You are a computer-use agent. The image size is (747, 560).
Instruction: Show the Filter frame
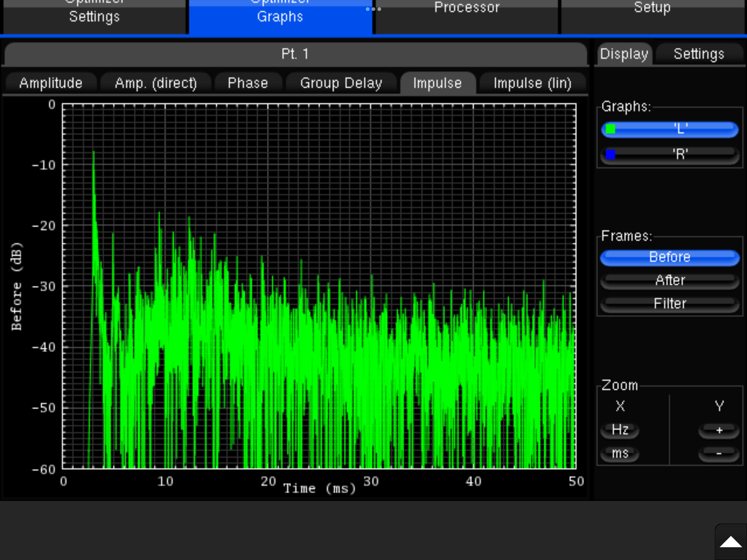tap(669, 304)
